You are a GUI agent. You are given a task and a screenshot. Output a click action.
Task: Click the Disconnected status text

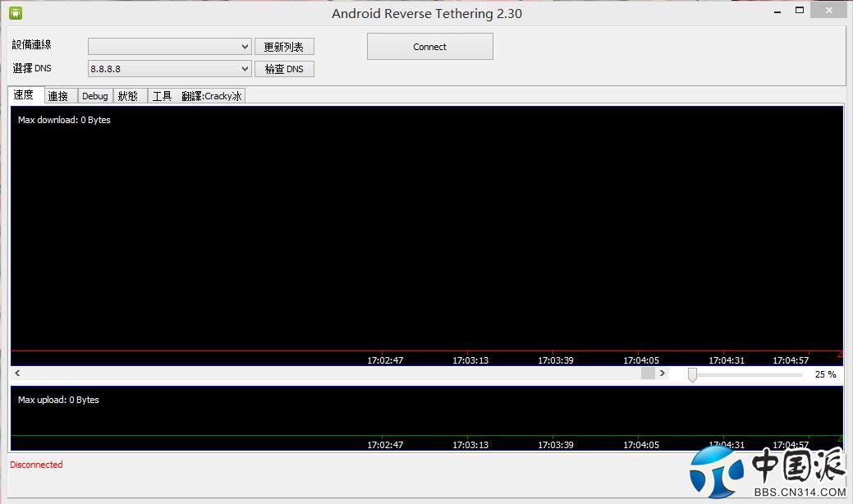pos(36,465)
